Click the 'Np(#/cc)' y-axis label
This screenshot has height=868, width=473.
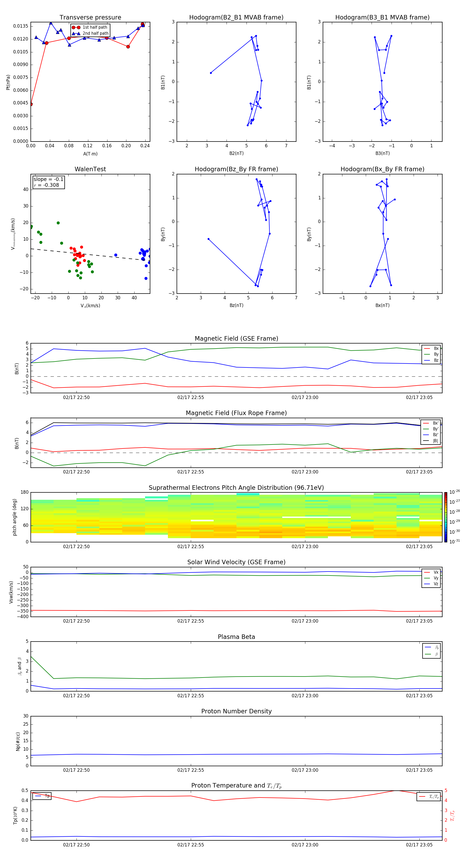[x=18, y=741]
